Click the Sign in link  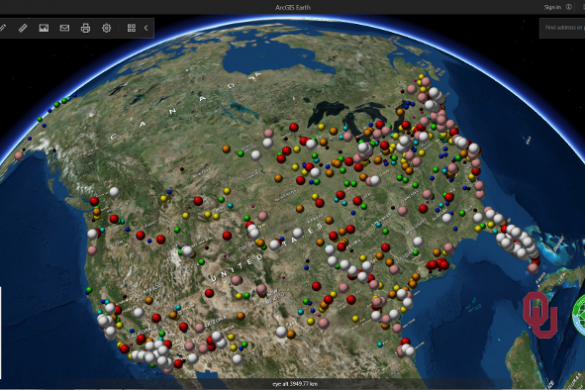(x=552, y=7)
